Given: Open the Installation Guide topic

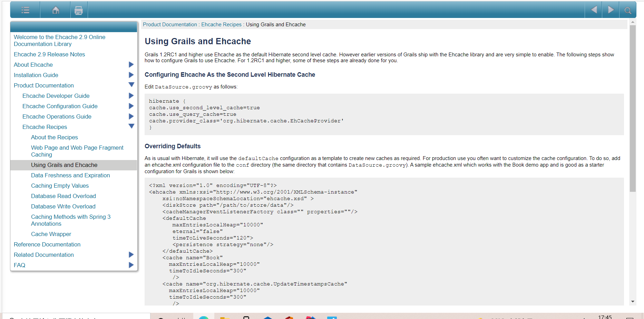Looking at the screenshot, I should click(36, 75).
